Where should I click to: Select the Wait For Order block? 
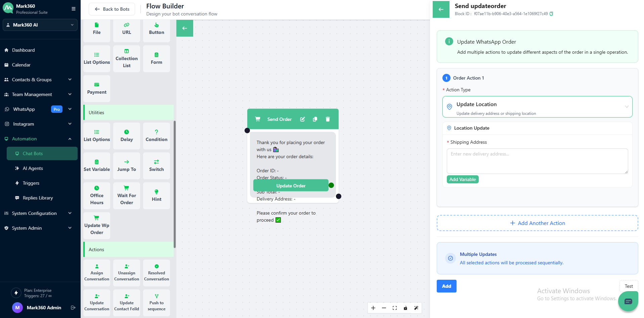coord(127,195)
